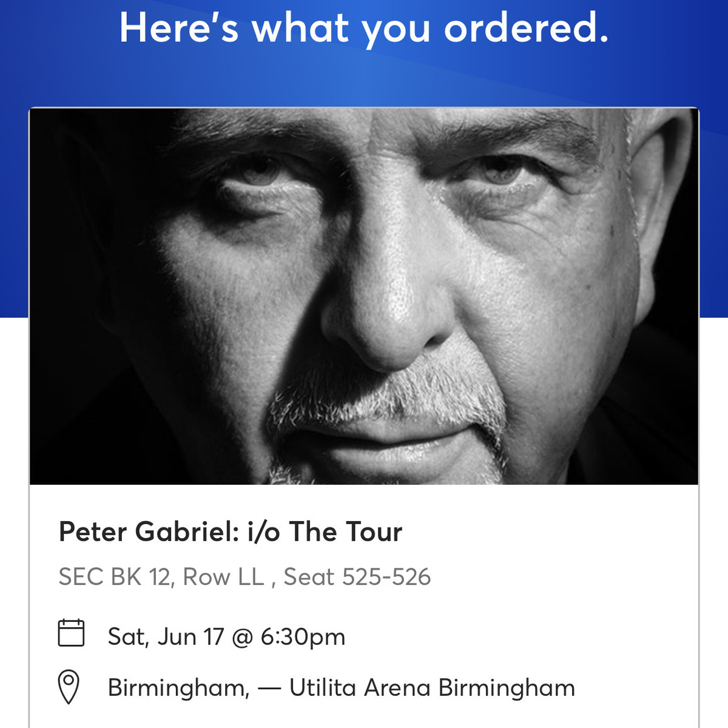Tap the '6:30pm' time text

(303, 637)
